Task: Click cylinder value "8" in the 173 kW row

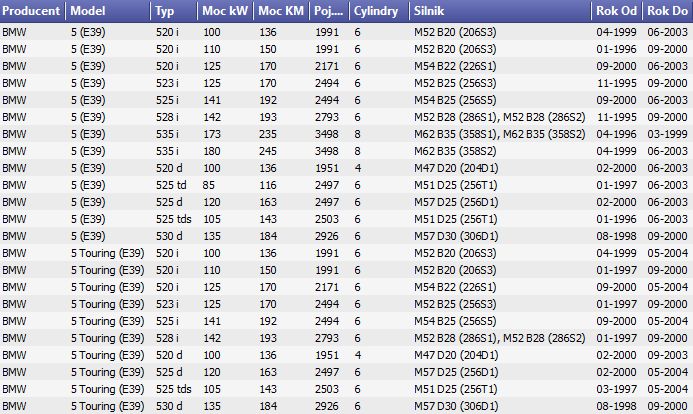Action: click(x=357, y=134)
